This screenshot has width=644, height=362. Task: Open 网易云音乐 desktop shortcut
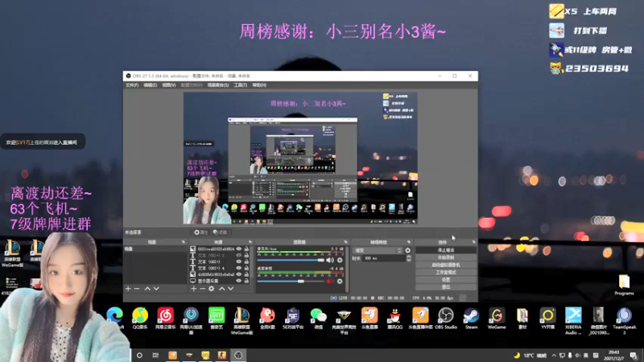166,319
